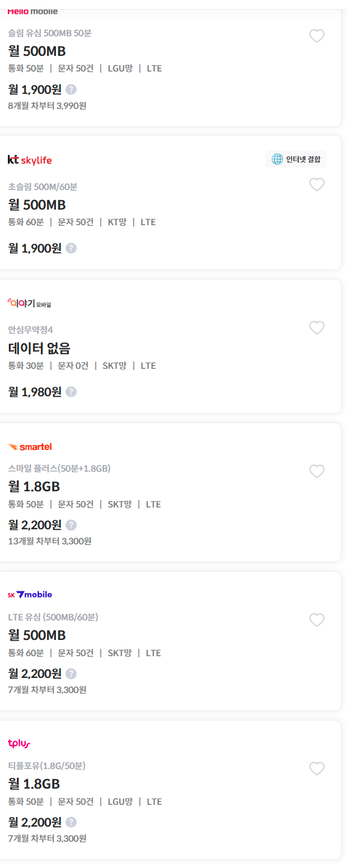The height and width of the screenshot is (868, 347).
Task: Click question mark beside tplus 2,200원 price
Action: (71, 822)
